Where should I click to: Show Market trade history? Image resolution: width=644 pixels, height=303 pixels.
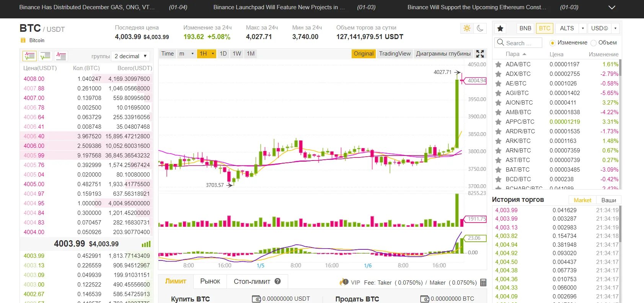[x=582, y=200]
